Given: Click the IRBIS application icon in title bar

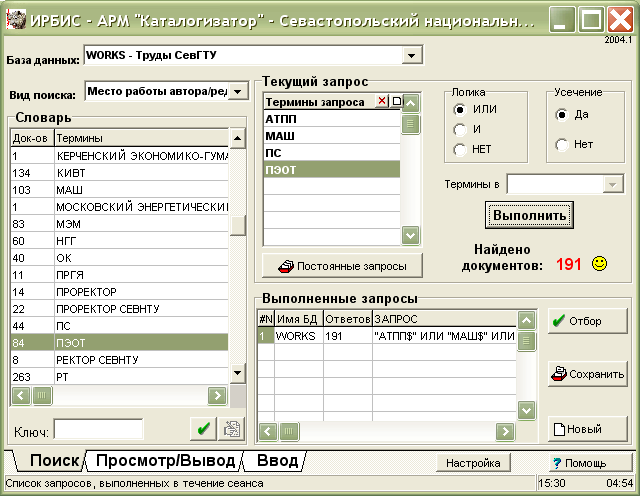Looking at the screenshot, I should point(16,20).
